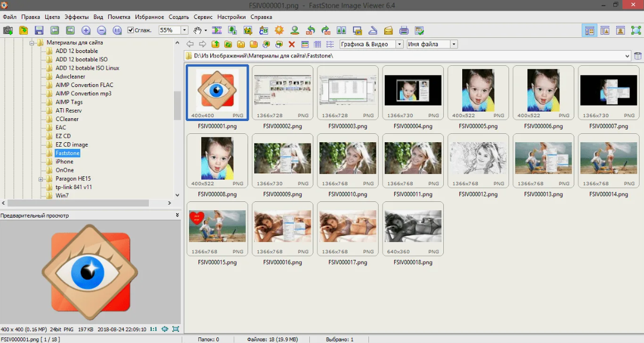644x343 pixels.
Task: Open the sun lighting adjustment icon
Action: click(279, 31)
